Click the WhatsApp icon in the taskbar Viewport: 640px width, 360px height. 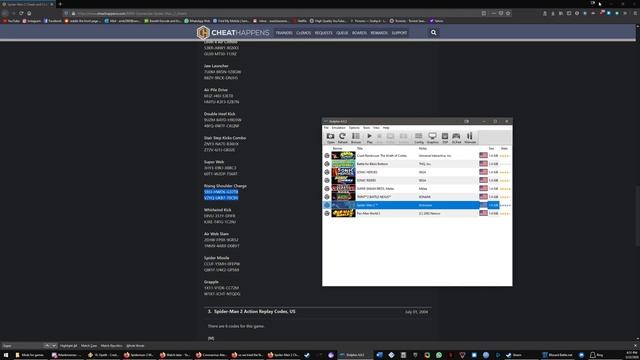[x=439, y=355]
